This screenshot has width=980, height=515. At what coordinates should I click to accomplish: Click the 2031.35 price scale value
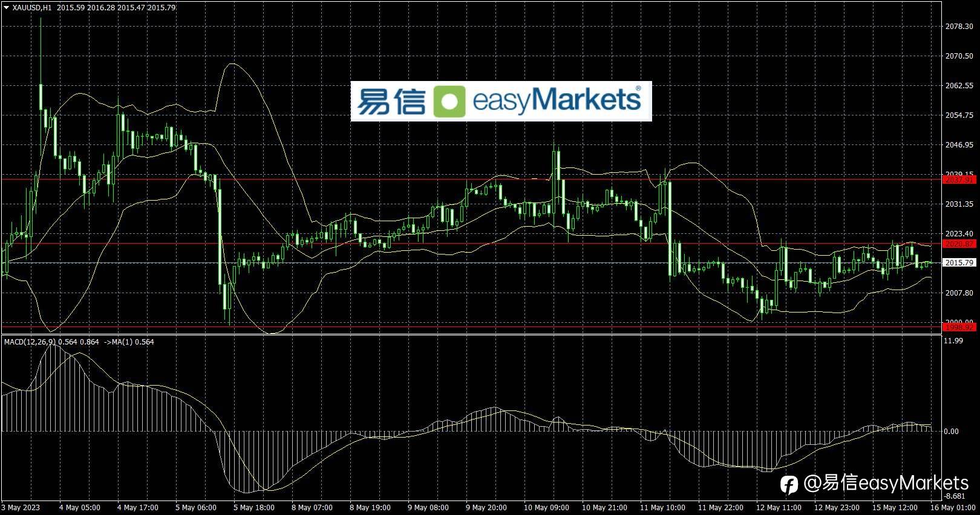tap(959, 204)
